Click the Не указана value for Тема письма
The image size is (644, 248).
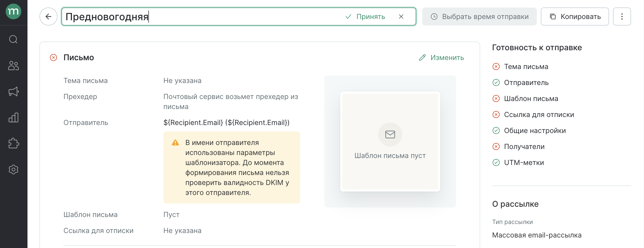182,80
